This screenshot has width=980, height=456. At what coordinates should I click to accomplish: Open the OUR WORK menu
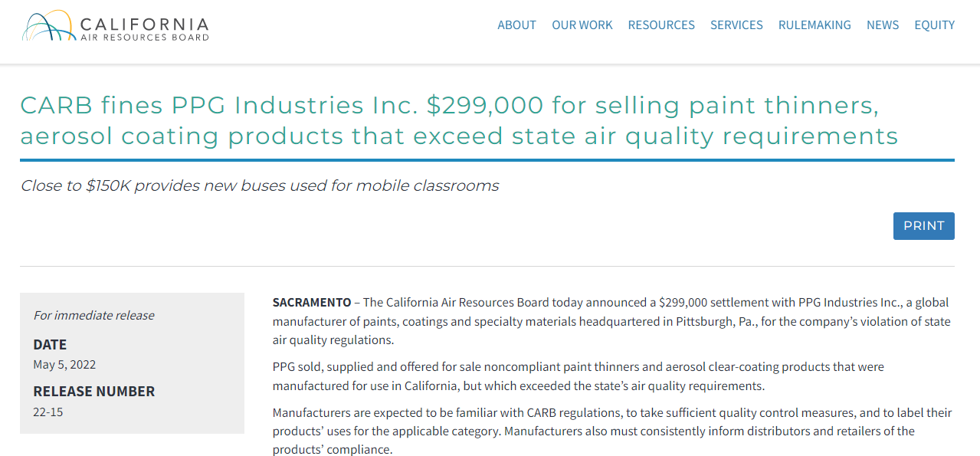pos(582,25)
